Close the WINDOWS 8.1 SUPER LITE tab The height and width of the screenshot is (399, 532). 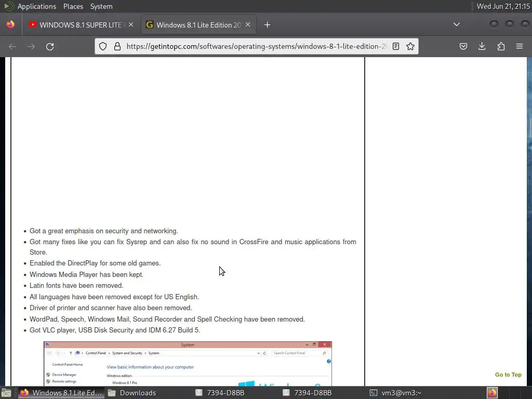coord(131,25)
